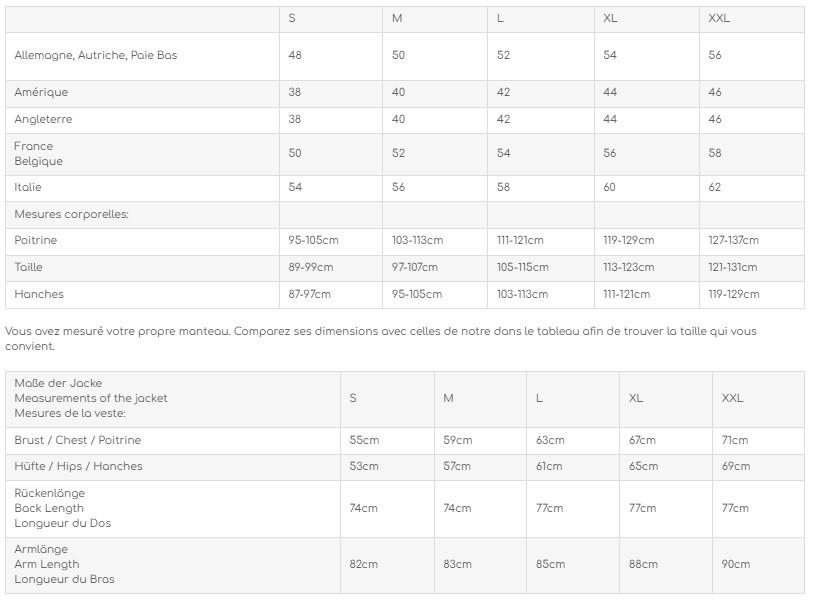Click the 127-137cm chest measurement cell
The height and width of the screenshot is (604, 815).
(734, 241)
